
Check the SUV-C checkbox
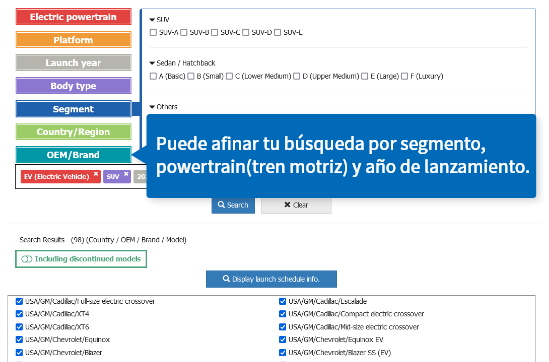[215, 33]
